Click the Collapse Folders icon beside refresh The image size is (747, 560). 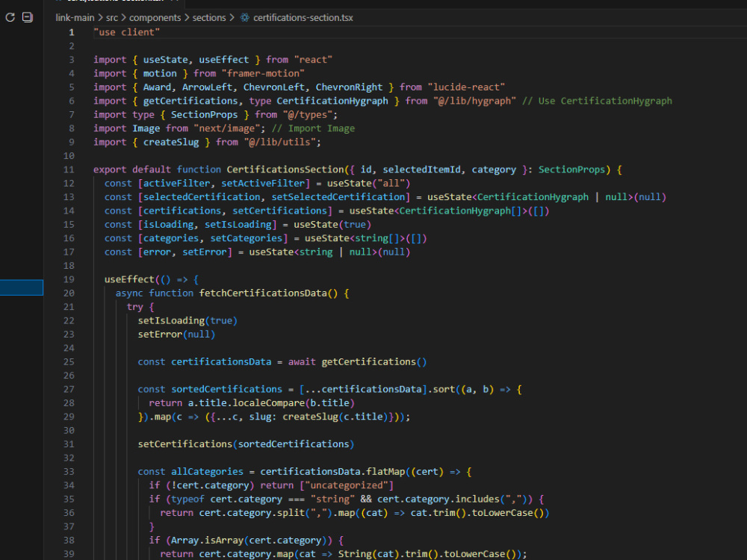pos(28,18)
